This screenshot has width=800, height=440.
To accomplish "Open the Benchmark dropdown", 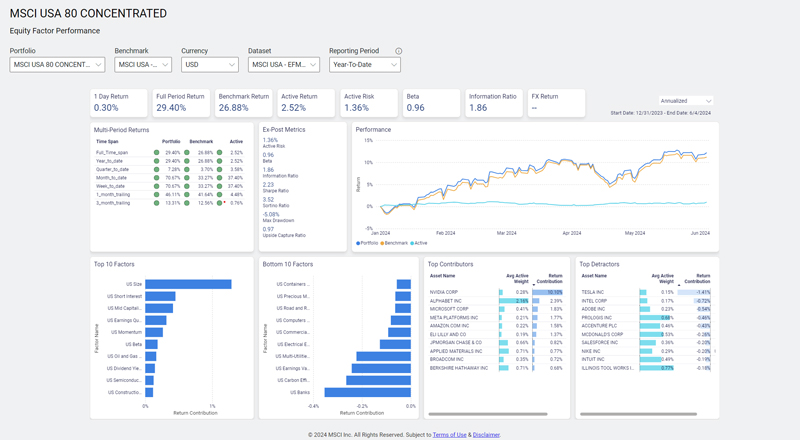I will (x=143, y=65).
